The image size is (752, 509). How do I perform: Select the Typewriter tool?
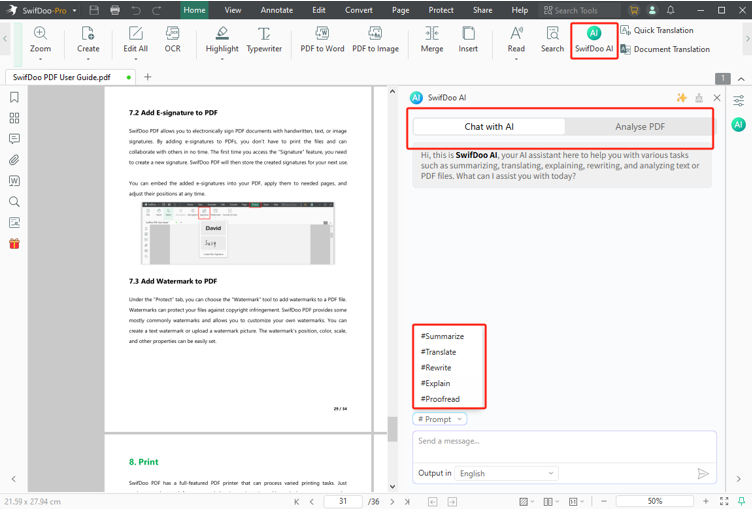tap(264, 40)
